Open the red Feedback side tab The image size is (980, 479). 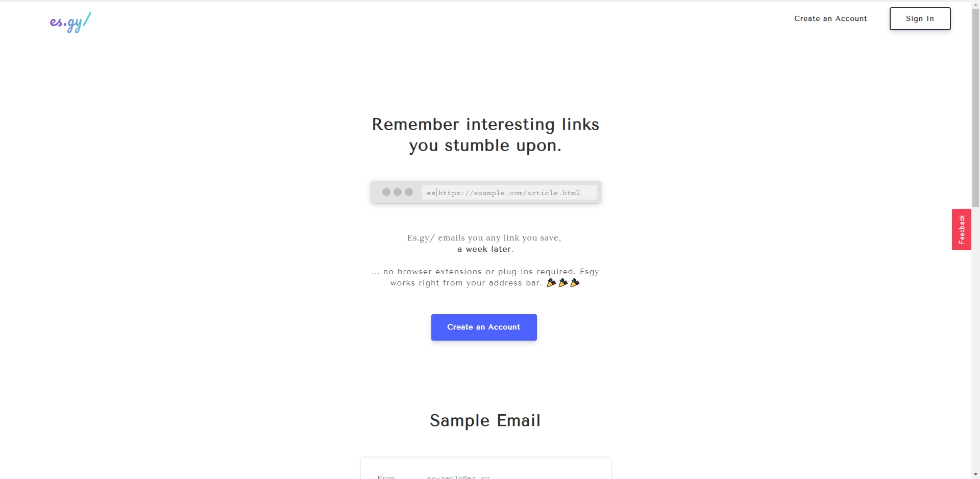point(961,229)
